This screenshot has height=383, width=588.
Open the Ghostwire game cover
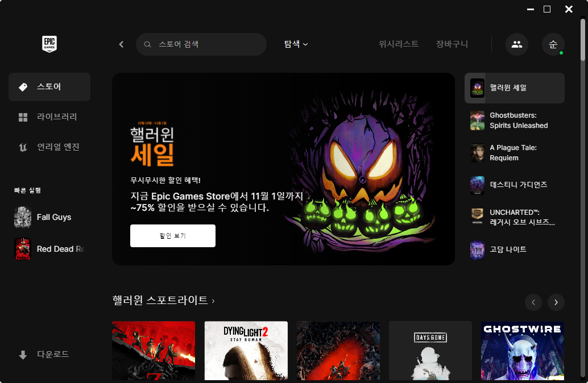tap(523, 351)
